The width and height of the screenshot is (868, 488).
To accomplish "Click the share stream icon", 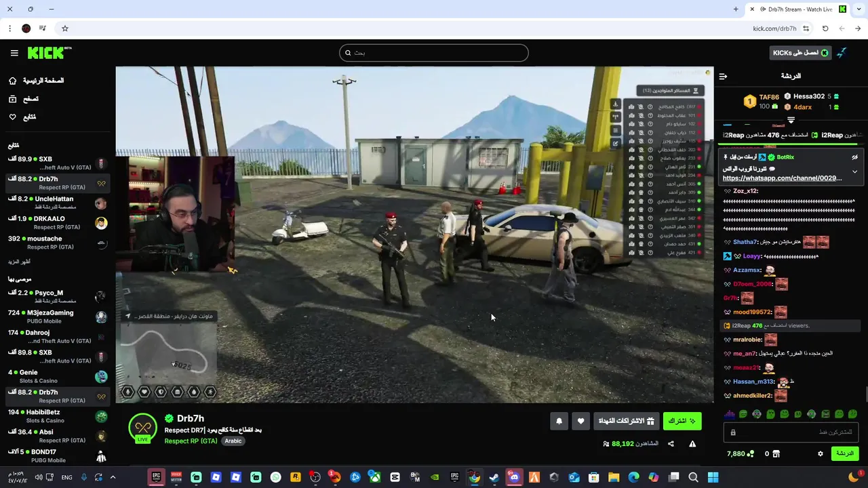I will click(x=671, y=444).
